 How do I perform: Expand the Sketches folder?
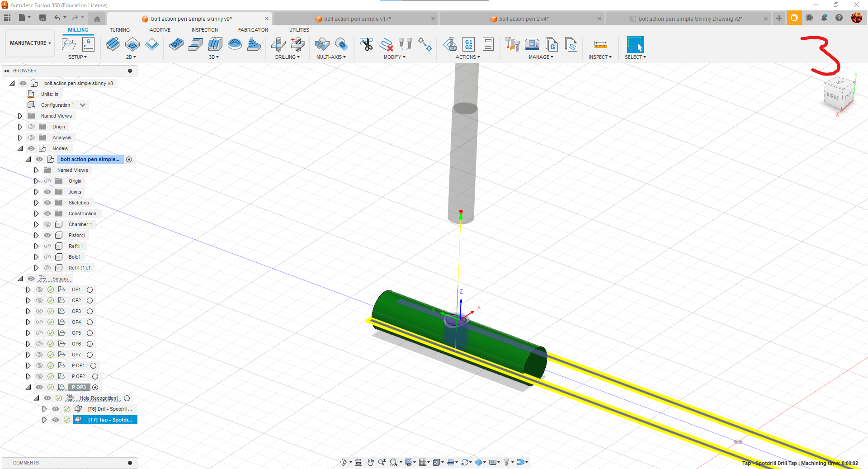[37, 203]
